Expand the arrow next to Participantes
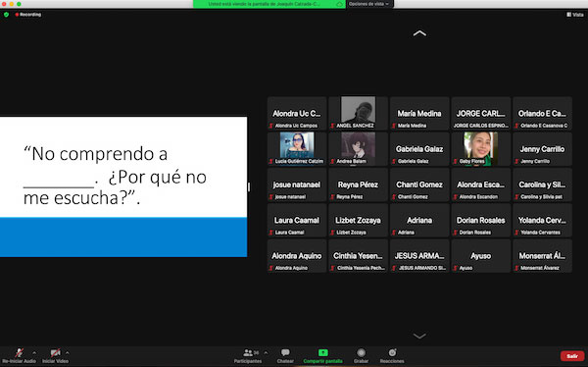This screenshot has height=367, width=588. point(266,352)
